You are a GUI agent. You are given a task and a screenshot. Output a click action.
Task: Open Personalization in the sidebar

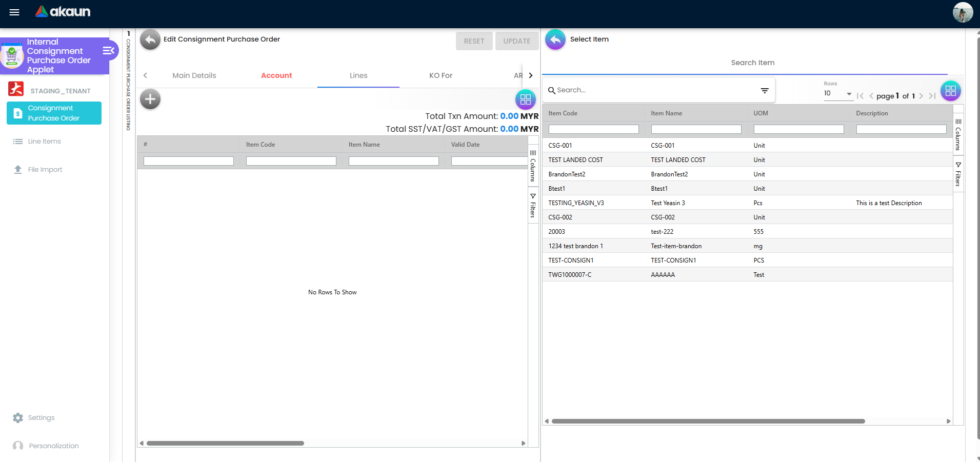[x=46, y=446]
